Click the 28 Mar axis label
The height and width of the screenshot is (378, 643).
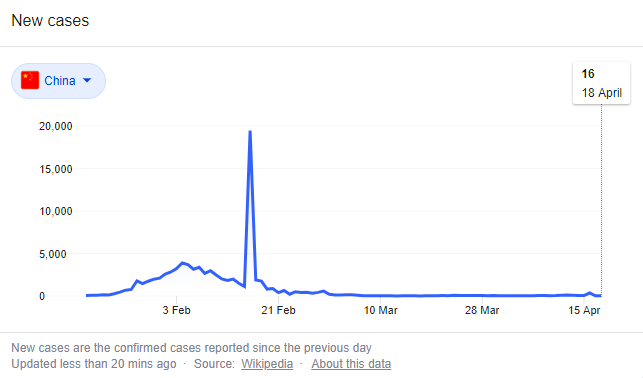(482, 310)
